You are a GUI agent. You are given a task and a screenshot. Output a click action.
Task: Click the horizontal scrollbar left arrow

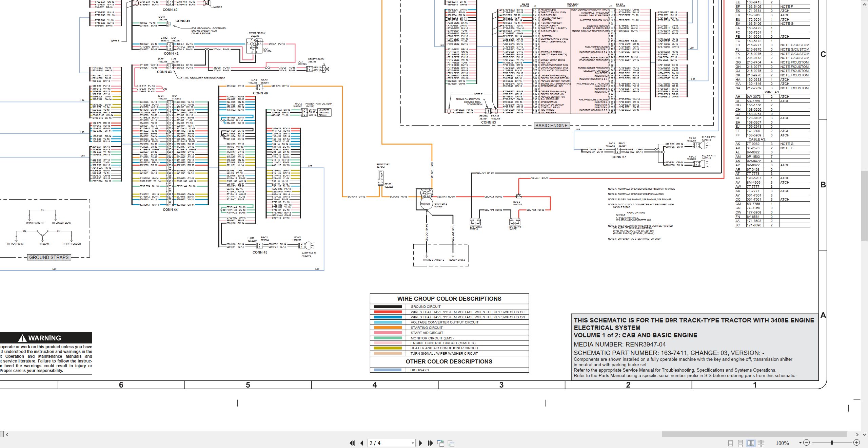coord(7,434)
